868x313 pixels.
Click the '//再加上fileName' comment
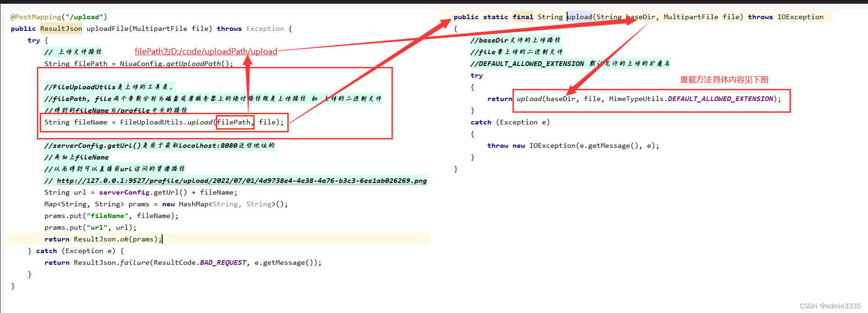[x=77, y=157]
